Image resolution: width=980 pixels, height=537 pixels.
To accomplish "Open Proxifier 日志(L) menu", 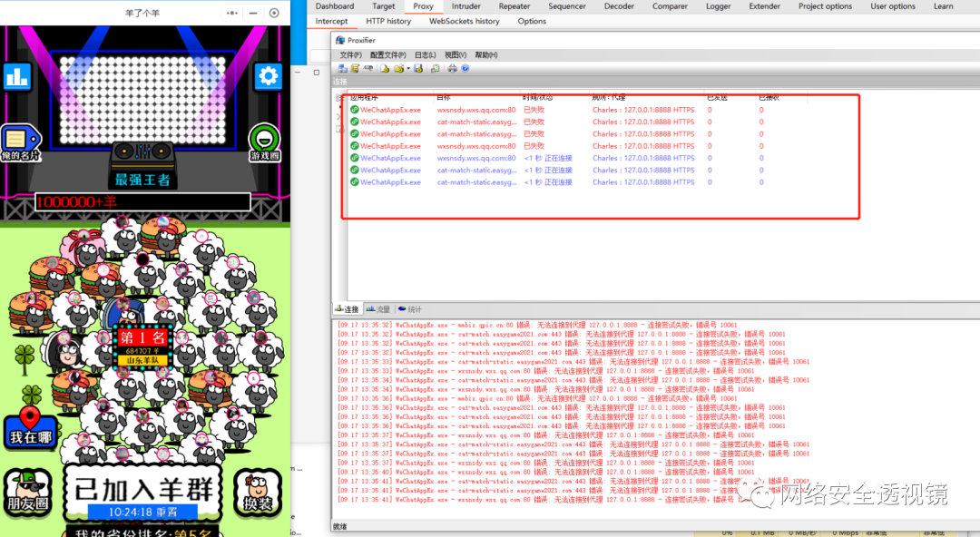I will pyautogui.click(x=425, y=55).
